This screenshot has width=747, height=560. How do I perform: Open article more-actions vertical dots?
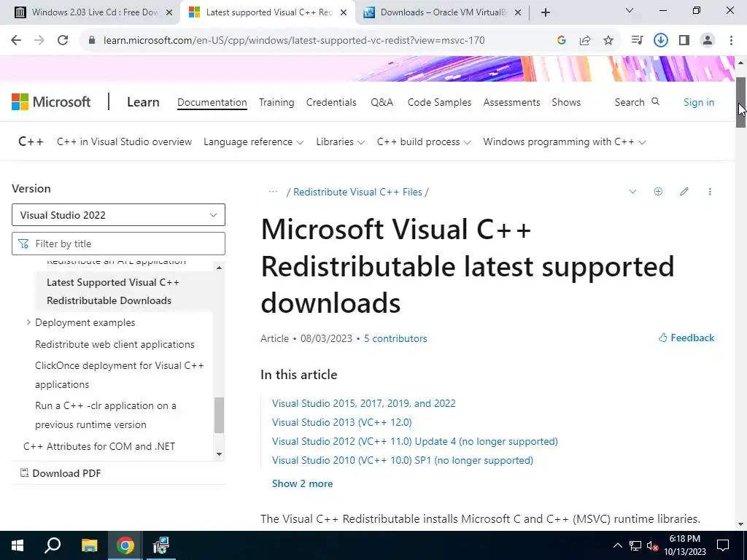tap(710, 192)
